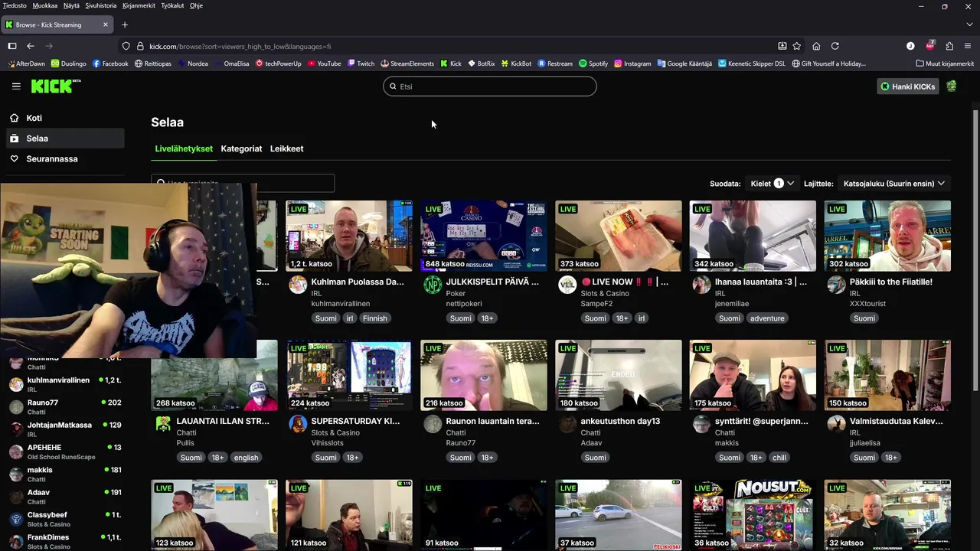Switch to the Kategoriat tab
Viewport: 980px width, 551px height.
[x=241, y=148]
